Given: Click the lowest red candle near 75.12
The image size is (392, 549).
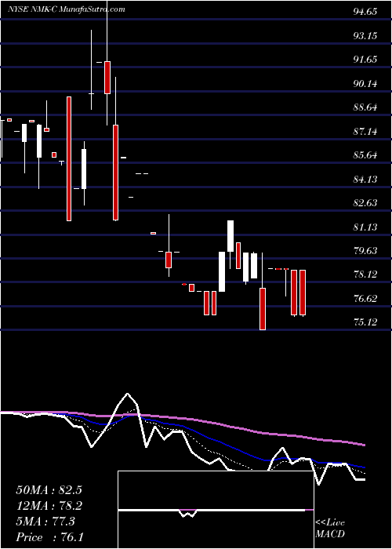Looking at the screenshot, I should click(x=263, y=307).
